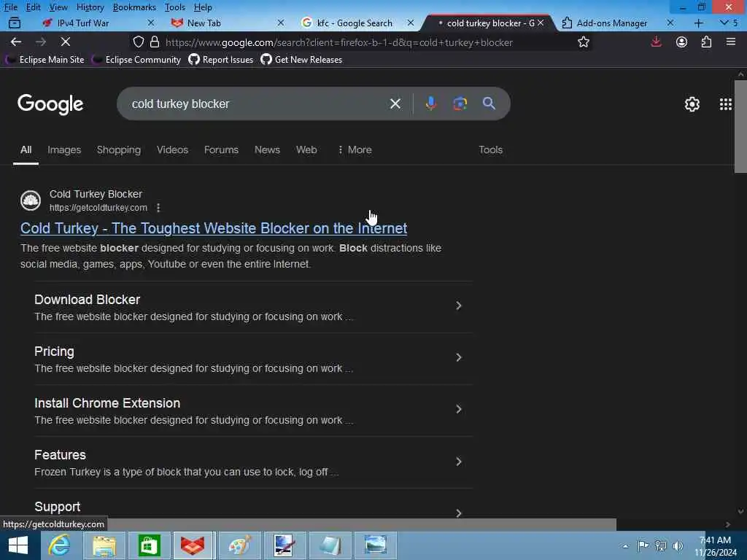Image resolution: width=747 pixels, height=560 pixels.
Task: Open taskbar volume speaker icon
Action: click(678, 545)
